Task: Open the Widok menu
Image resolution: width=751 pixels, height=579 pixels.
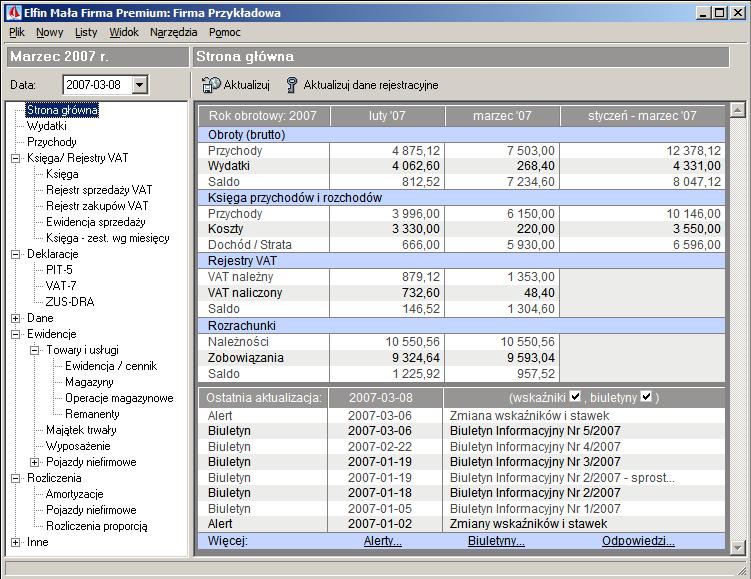Action: pos(124,32)
